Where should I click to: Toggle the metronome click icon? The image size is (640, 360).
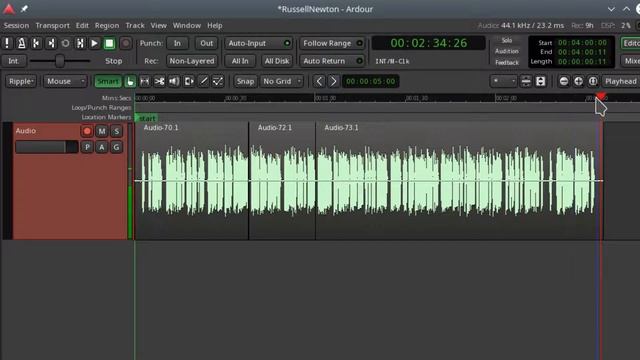pyautogui.click(x=22, y=43)
